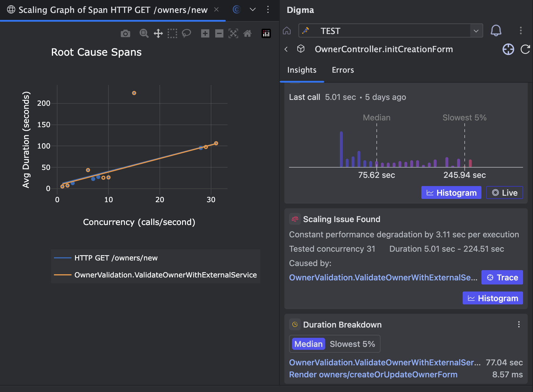Image resolution: width=533 pixels, height=392 pixels.
Task: Refresh insights with the reload icon
Action: tap(525, 49)
